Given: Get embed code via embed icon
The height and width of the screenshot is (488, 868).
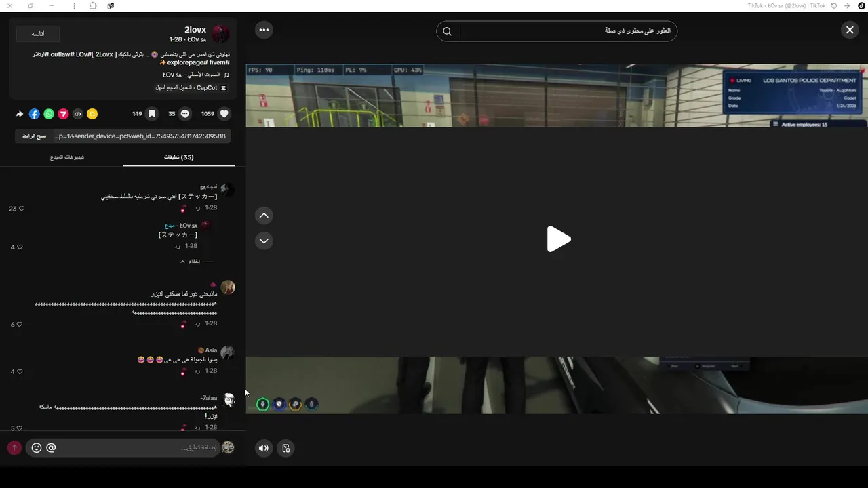Looking at the screenshot, I should pos(77,114).
